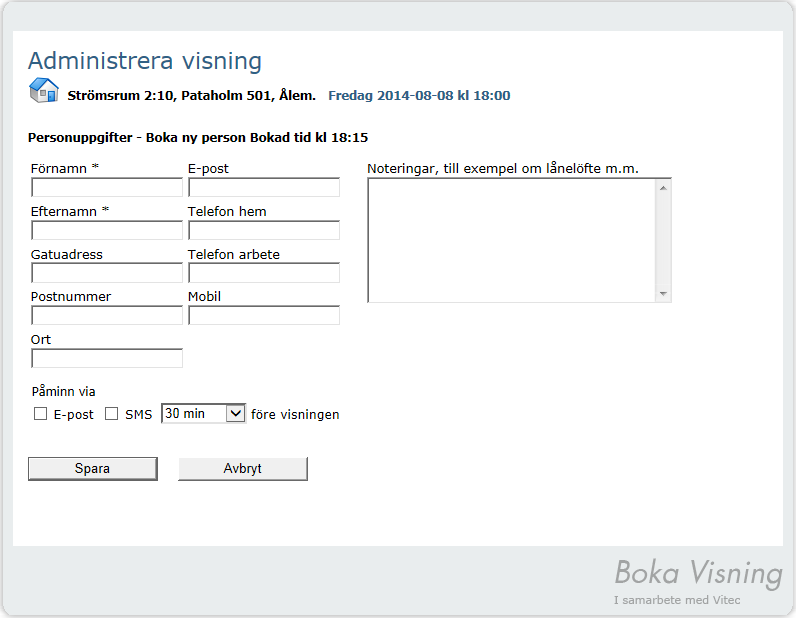796x618 pixels.
Task: Tick the SMS reminder checkbox
Action: tap(112, 414)
